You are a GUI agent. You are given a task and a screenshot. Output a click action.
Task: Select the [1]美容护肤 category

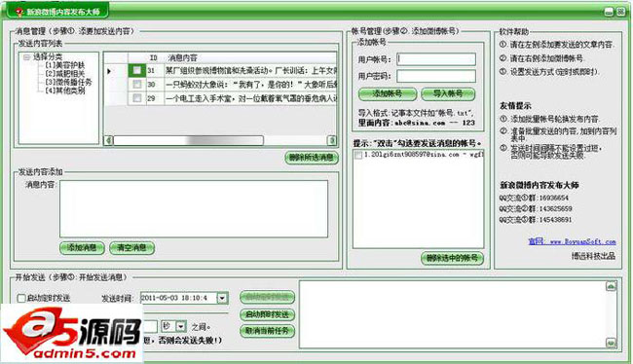point(65,65)
